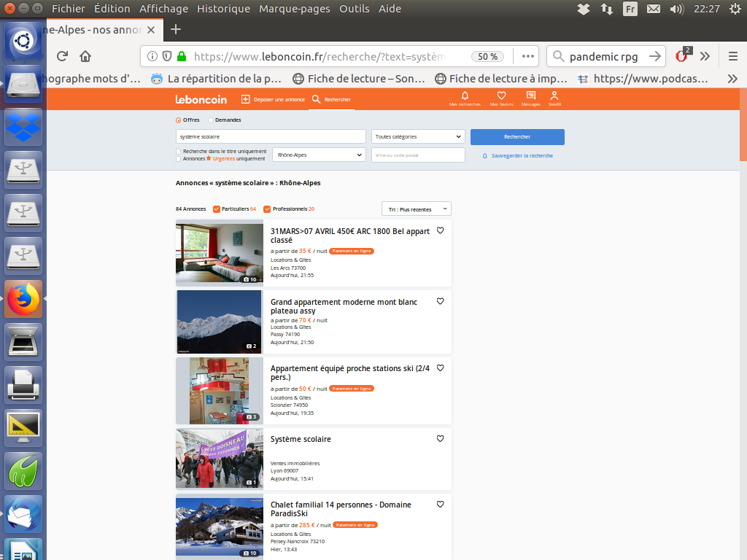Click the blue Rechercher button
The height and width of the screenshot is (560, 747).
coord(517,137)
